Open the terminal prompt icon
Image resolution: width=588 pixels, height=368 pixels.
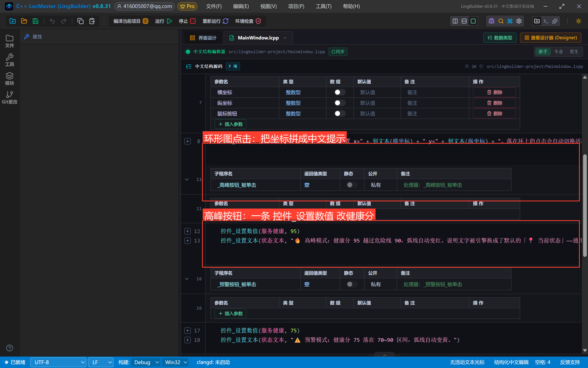coord(546,21)
